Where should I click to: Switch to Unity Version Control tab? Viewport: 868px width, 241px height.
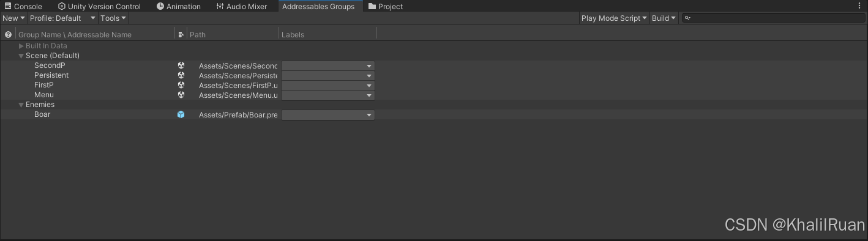[x=99, y=6]
